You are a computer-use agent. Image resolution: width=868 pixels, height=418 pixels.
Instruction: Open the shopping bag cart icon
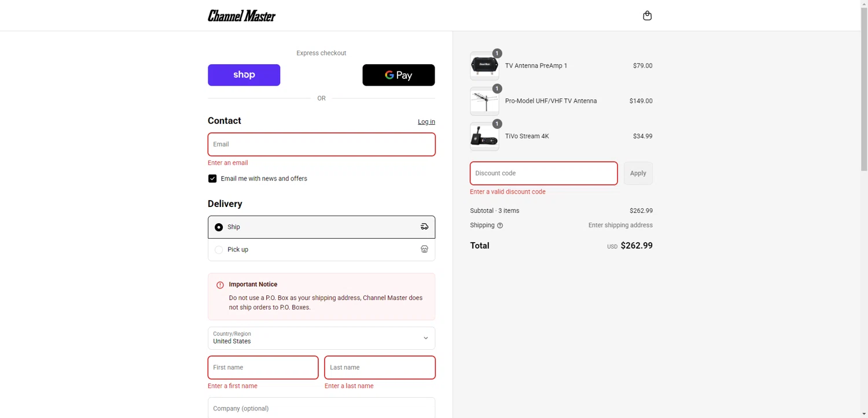(x=647, y=16)
